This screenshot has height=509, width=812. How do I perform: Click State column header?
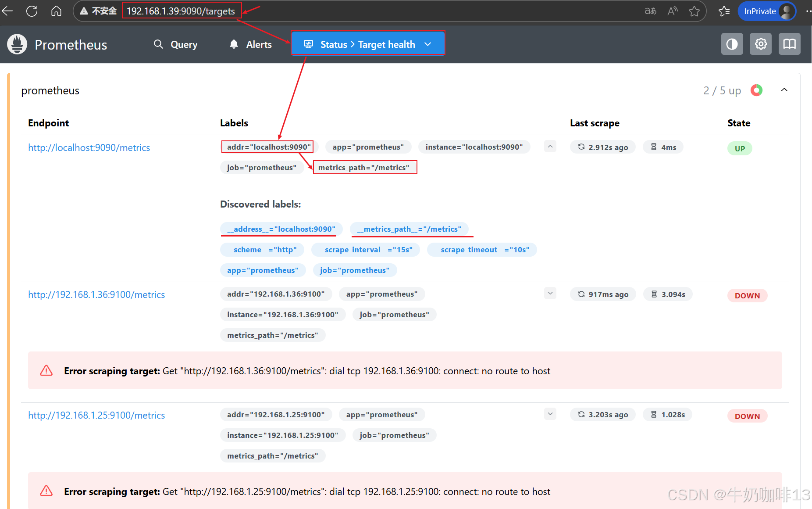[x=739, y=123]
